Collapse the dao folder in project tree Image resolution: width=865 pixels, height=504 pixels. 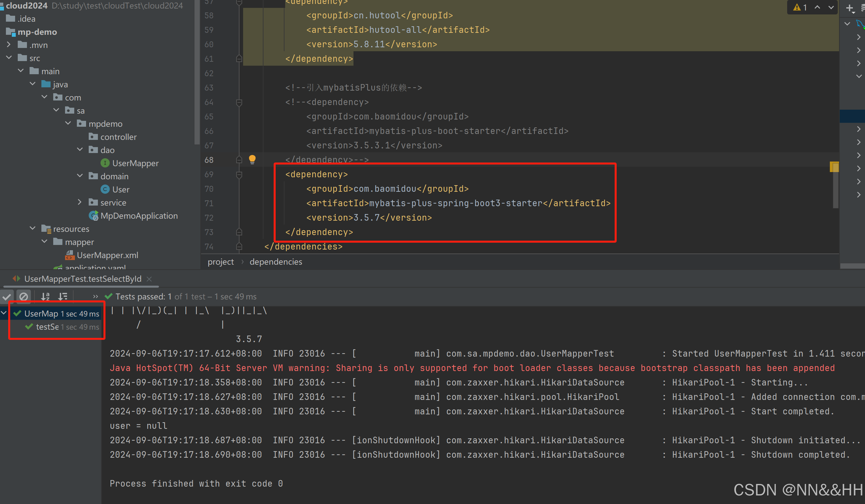point(80,149)
